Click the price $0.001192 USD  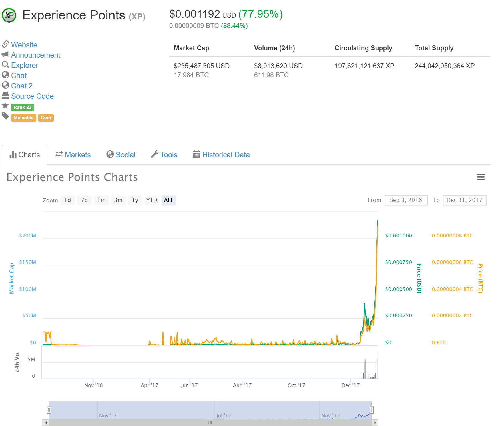(x=202, y=14)
